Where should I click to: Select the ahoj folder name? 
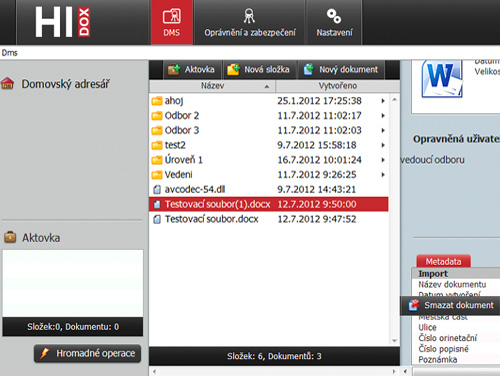[x=174, y=101]
